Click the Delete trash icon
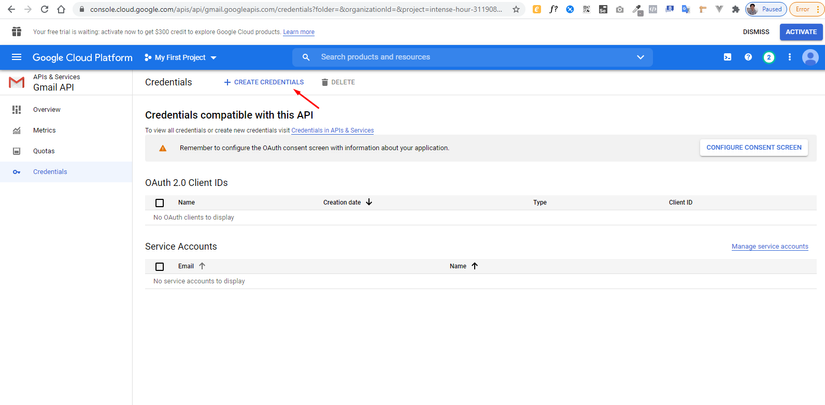 pos(325,83)
